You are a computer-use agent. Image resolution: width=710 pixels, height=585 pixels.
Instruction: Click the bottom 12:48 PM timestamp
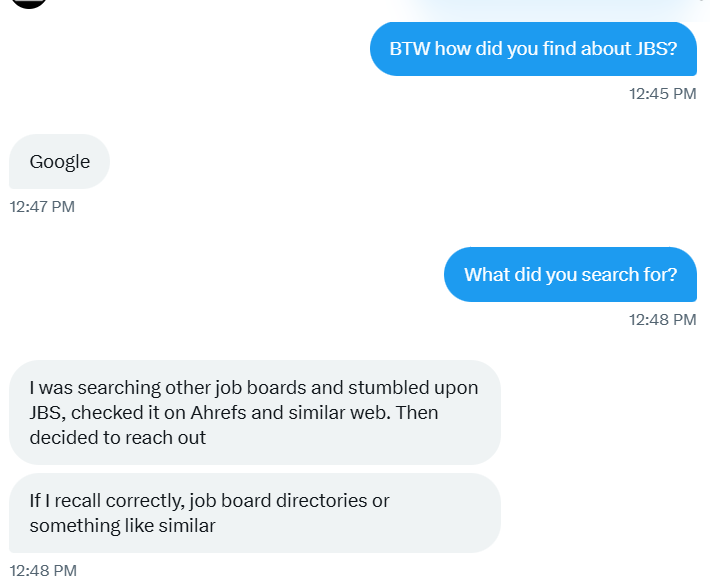coord(42,571)
